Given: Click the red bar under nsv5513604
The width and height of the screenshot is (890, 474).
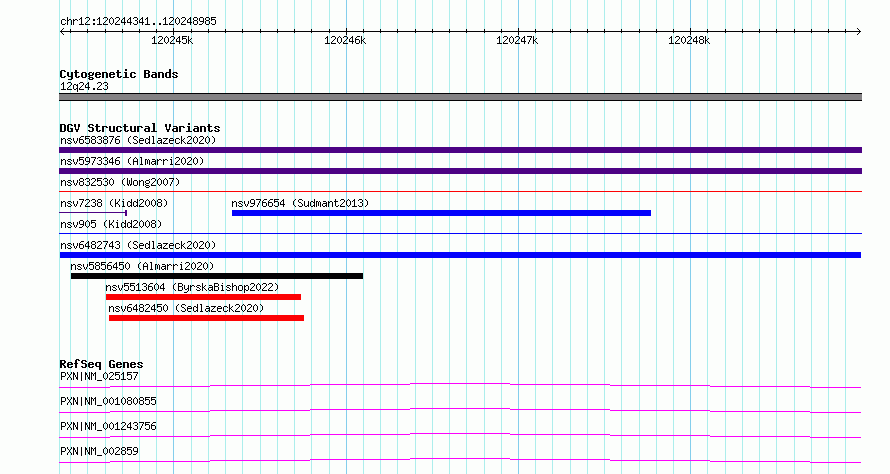Looking at the screenshot, I should pyautogui.click(x=203, y=297).
